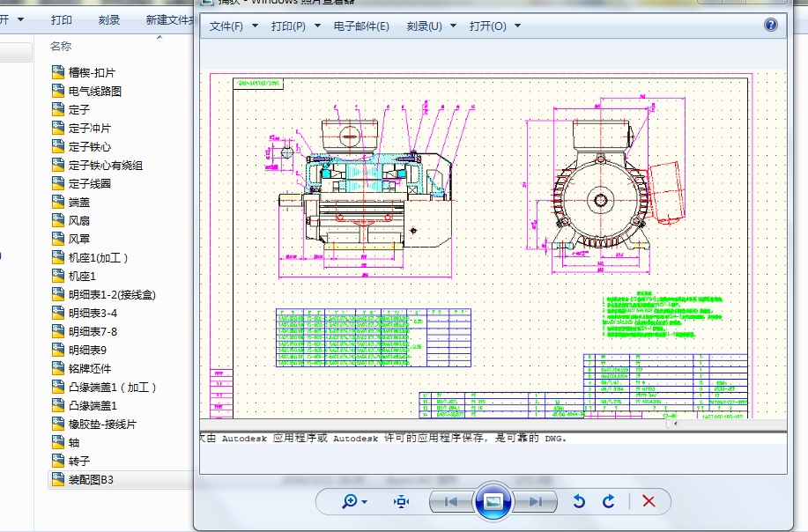Click the file icon next to 电气线路图

[x=59, y=91]
